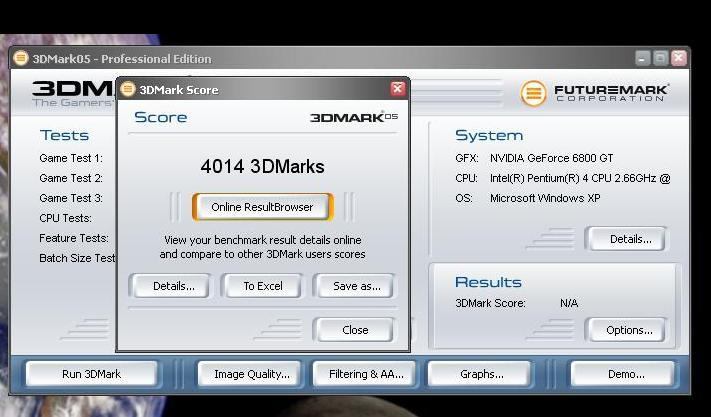Click the 3DMark05 main window title icon
Image resolution: width=711 pixels, height=417 pixels.
coord(21,58)
